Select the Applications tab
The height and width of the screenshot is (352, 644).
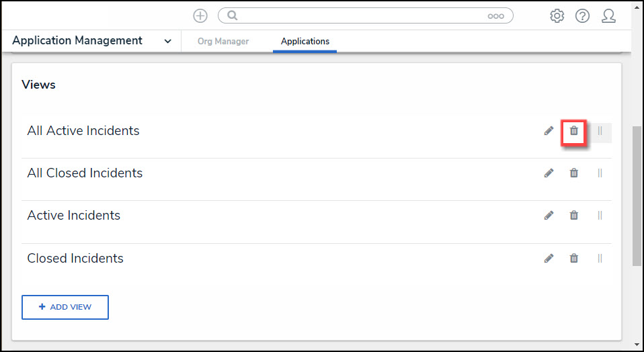[305, 42]
